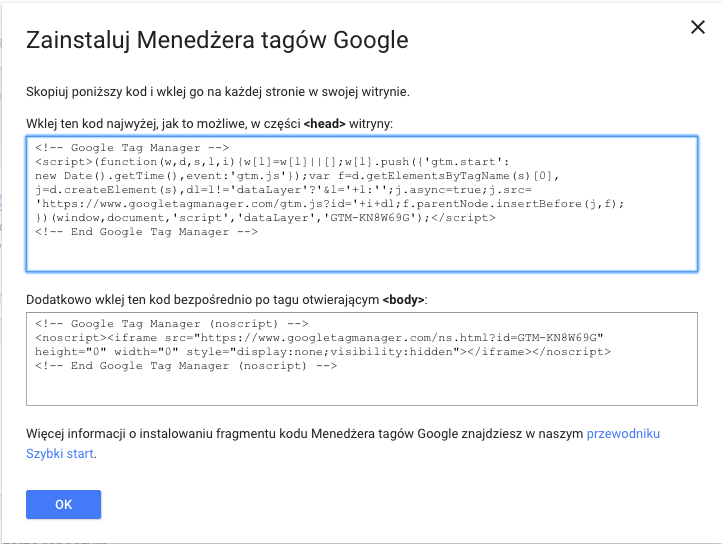Screen dimensions: 722x544
Task: Click the "<!-- End Google Tag Manager (noscript) -->" line
Action: click(x=186, y=366)
